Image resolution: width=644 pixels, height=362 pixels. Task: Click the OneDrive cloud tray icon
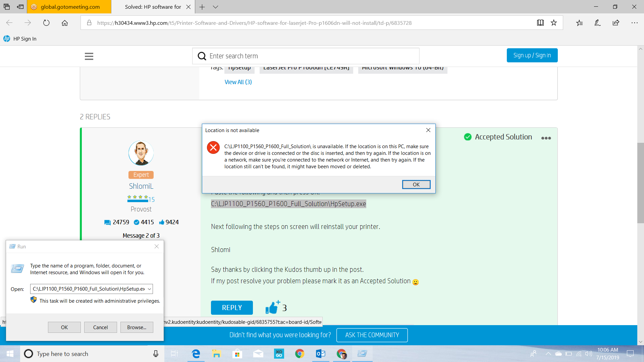(x=558, y=354)
